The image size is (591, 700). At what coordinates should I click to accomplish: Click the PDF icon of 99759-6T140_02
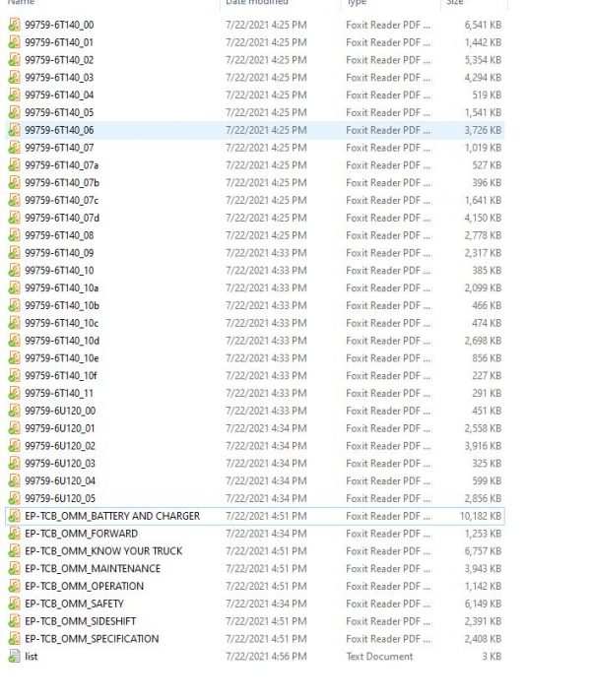(15, 60)
